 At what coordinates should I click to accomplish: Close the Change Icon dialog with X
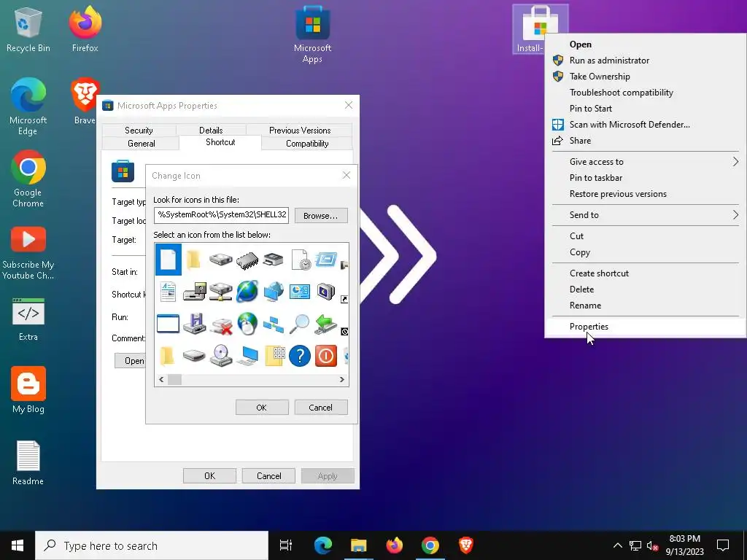(347, 176)
